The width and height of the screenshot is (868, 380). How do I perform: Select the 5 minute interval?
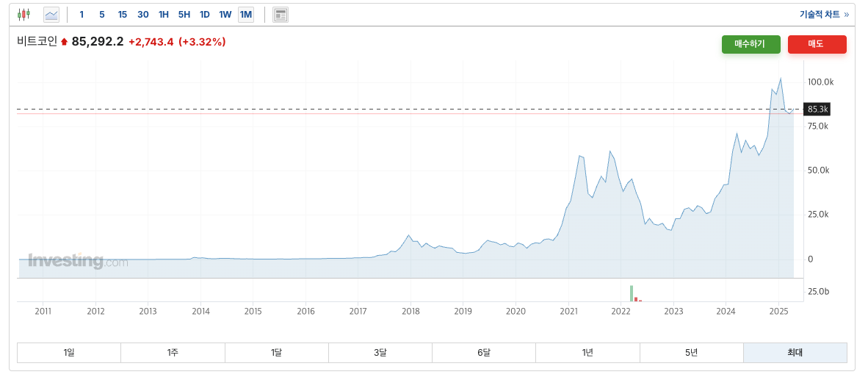(x=102, y=15)
